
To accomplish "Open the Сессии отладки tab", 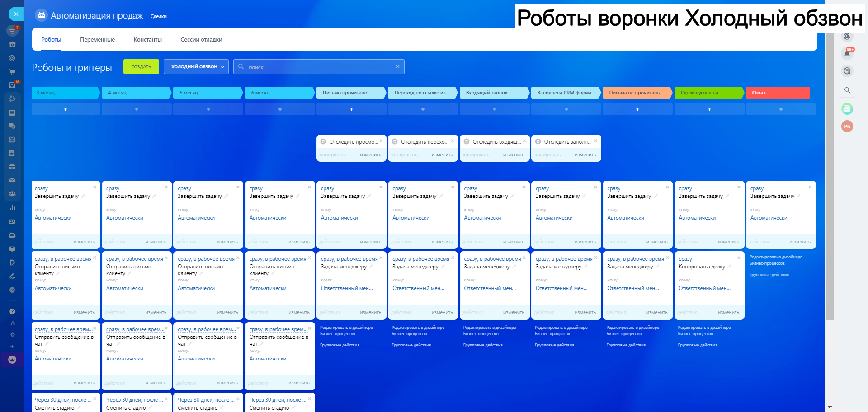I will click(201, 40).
